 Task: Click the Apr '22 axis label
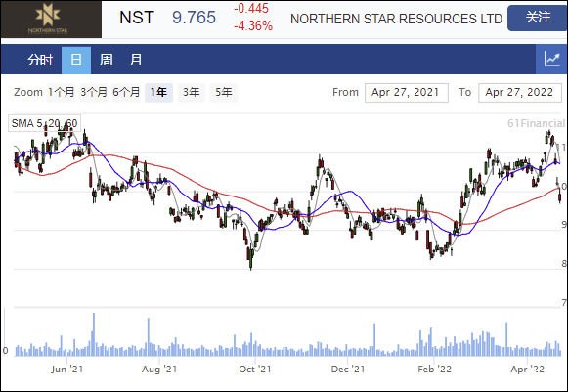527,370
